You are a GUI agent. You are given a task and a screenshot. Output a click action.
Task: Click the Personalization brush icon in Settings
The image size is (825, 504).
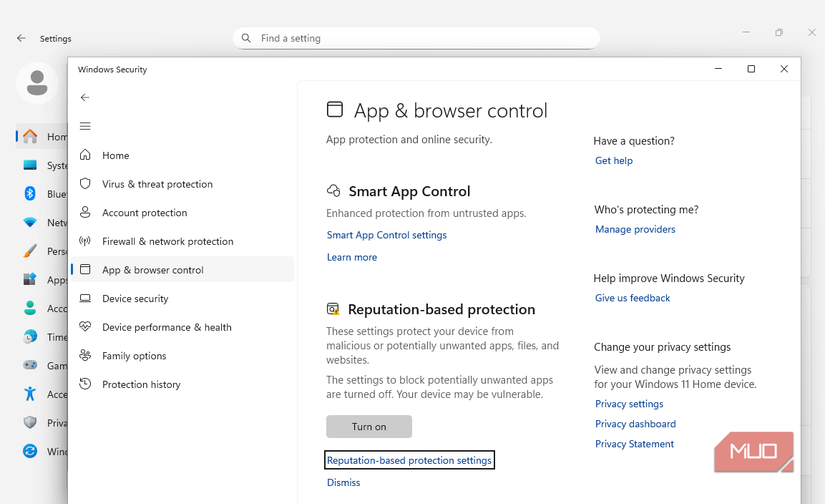point(30,250)
